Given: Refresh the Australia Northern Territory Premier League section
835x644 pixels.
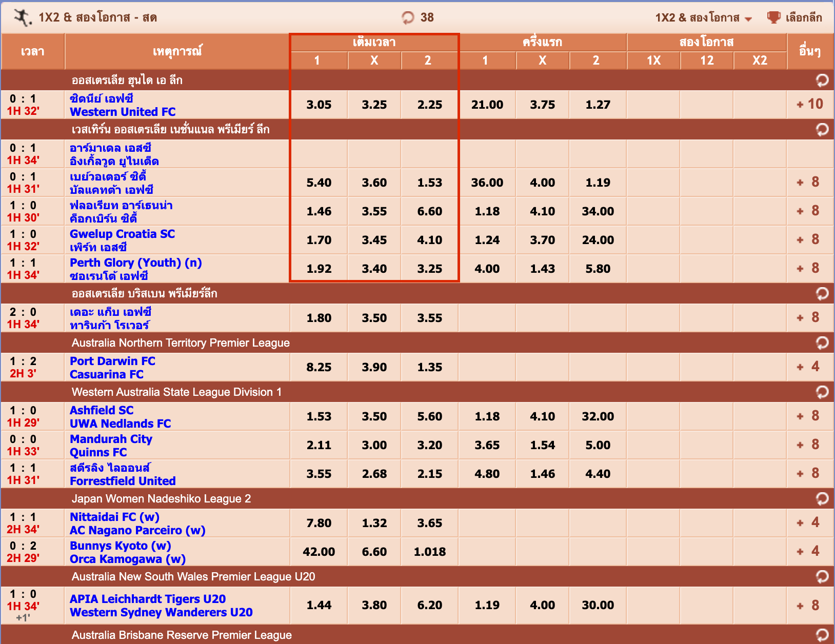Looking at the screenshot, I should [x=822, y=343].
